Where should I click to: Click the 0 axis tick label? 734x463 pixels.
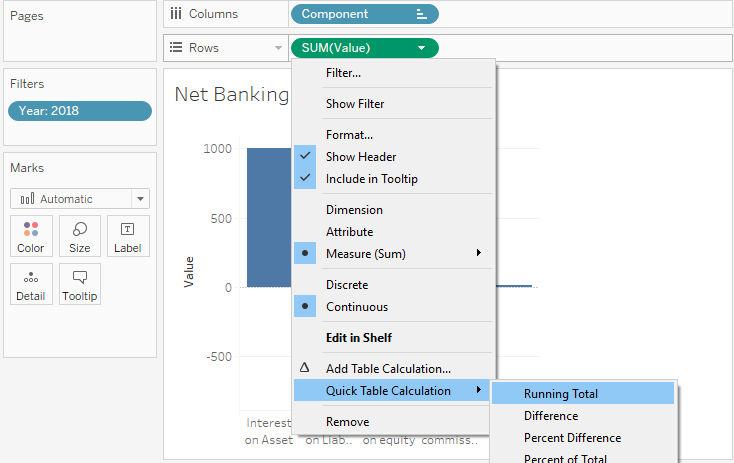[x=228, y=287]
